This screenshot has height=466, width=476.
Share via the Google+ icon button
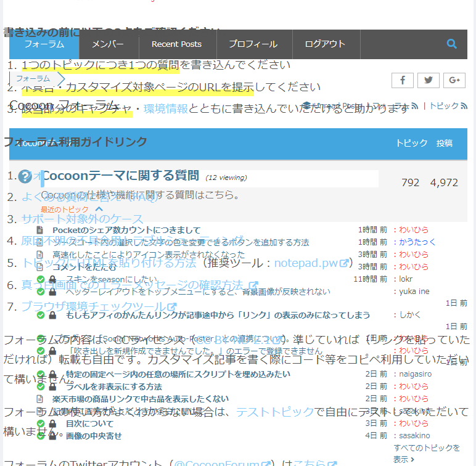click(x=454, y=80)
